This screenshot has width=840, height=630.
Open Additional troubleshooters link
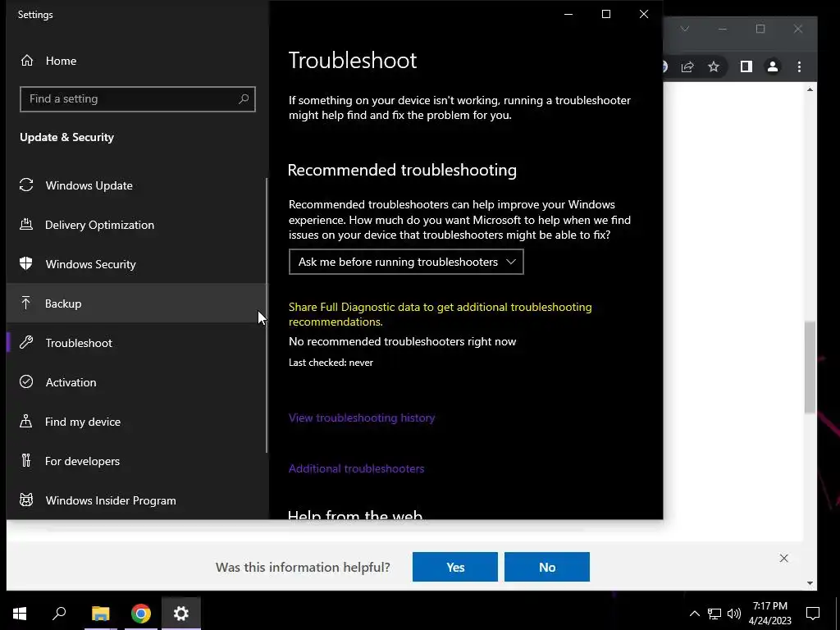click(356, 468)
